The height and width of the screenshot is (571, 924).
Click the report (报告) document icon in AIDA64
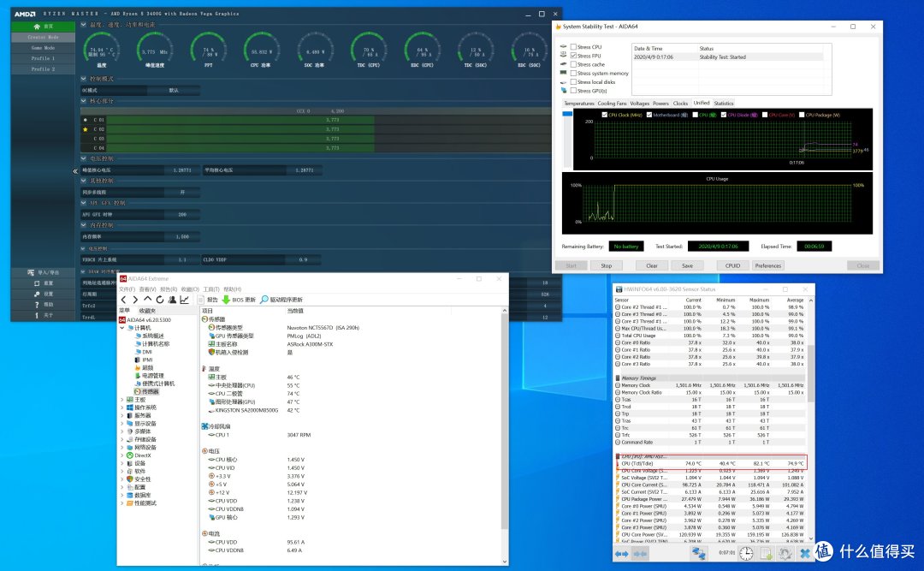point(201,300)
